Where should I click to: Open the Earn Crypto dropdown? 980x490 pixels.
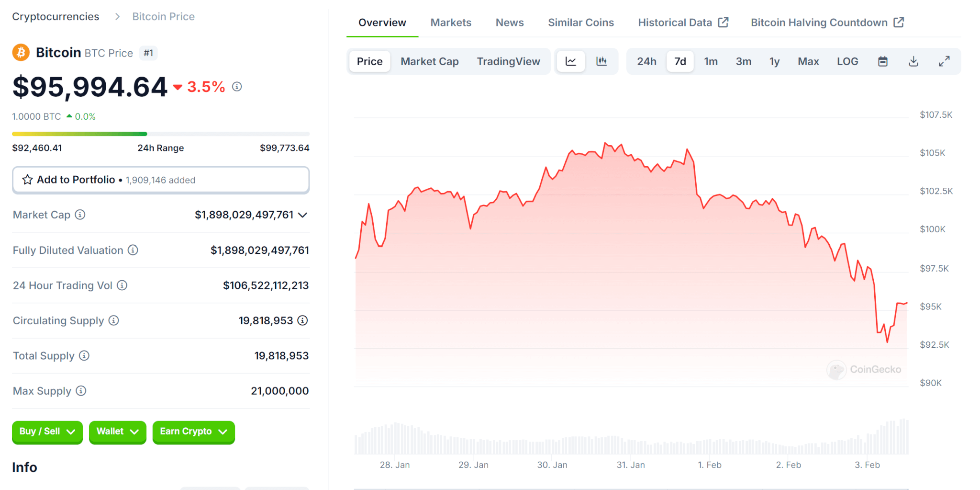click(193, 432)
